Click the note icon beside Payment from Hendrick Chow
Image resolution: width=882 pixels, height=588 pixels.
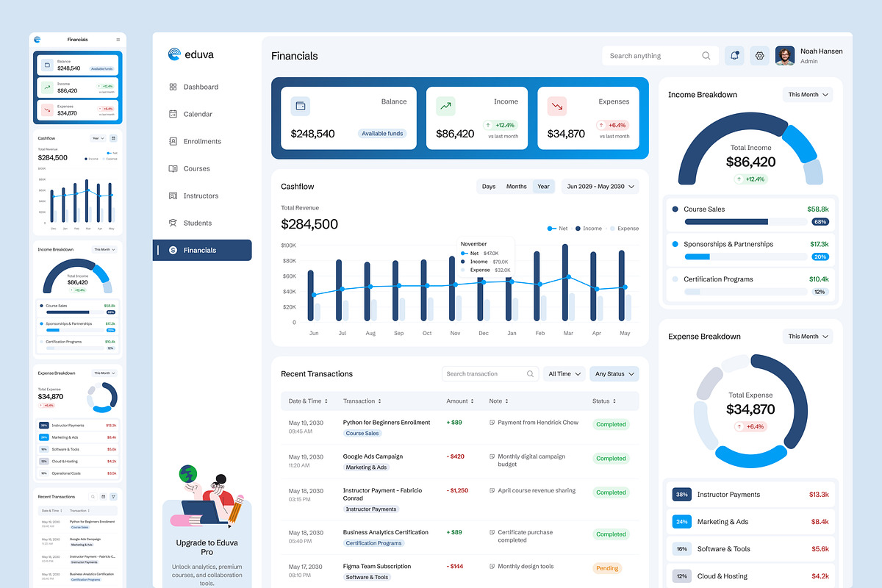pos(492,423)
